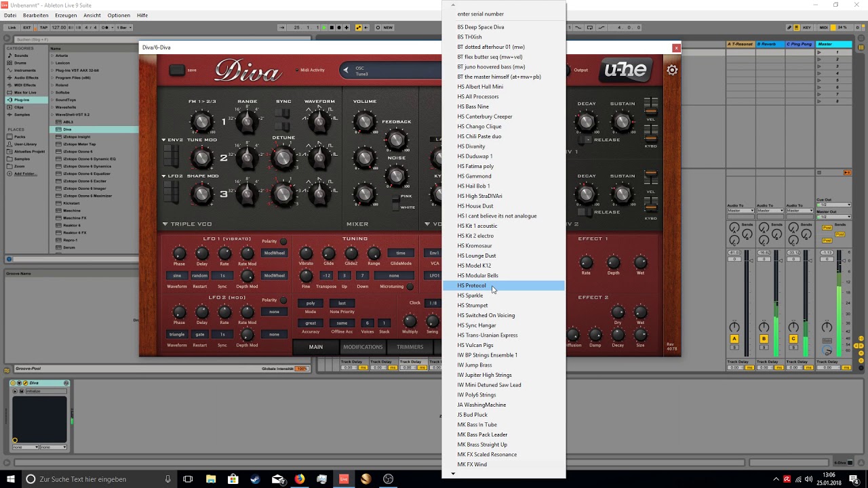
Task: Toggle LFO 2 Polarity switch in Diva
Action: [x=283, y=300]
